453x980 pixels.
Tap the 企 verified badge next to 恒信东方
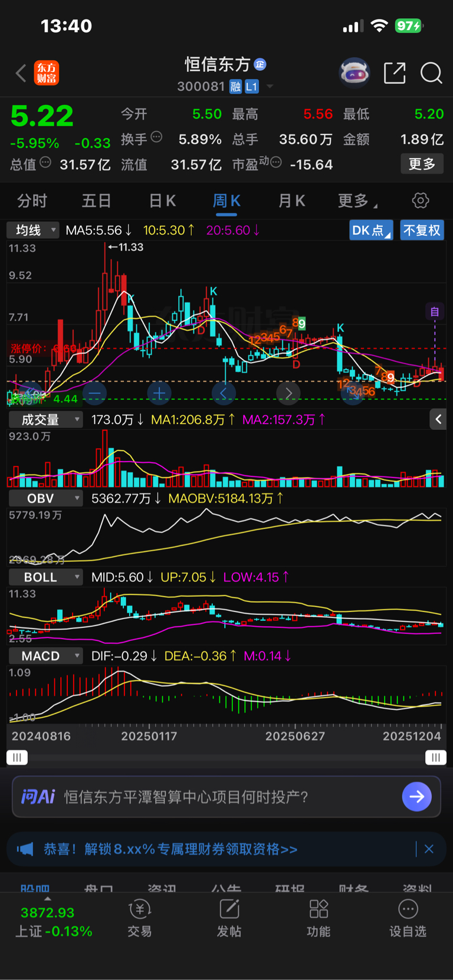coord(260,64)
